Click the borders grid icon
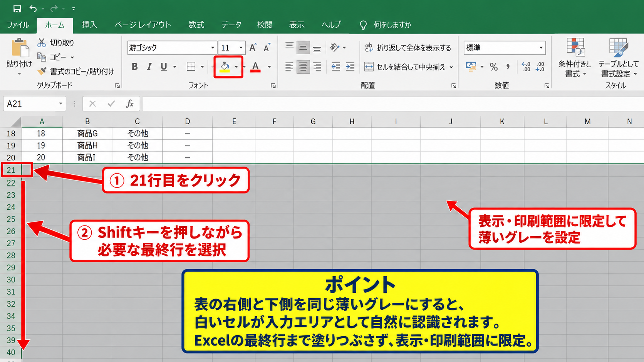 tap(191, 67)
